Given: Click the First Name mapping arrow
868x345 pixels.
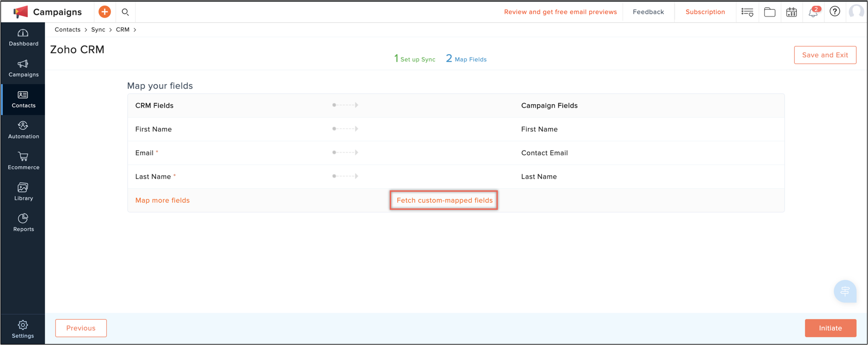Looking at the screenshot, I should 345,129.
